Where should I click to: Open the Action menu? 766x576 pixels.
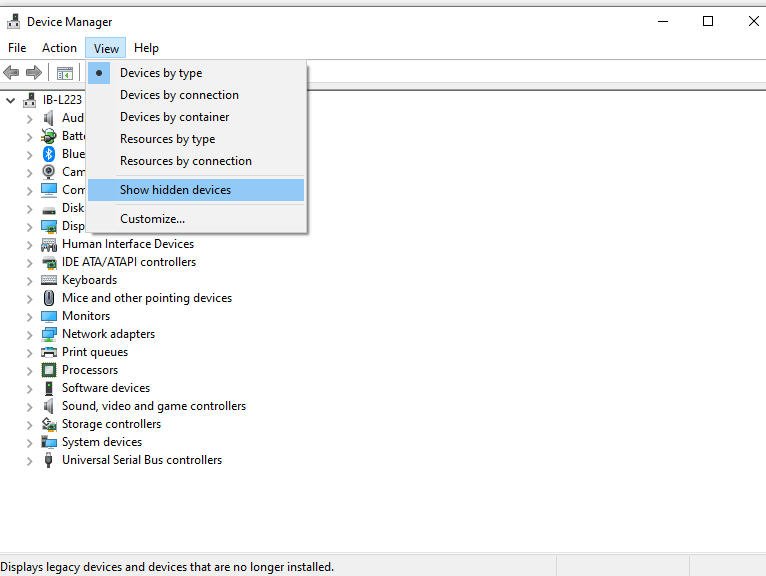pos(59,48)
